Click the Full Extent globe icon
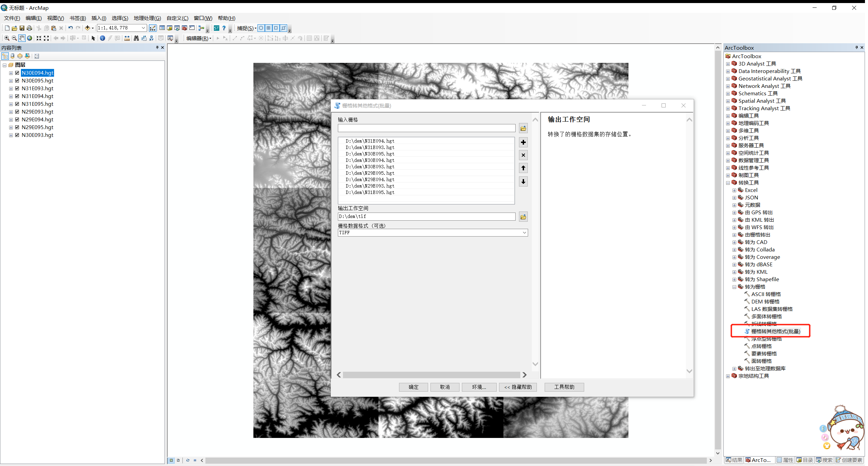This screenshot has width=868, height=466. 30,38
